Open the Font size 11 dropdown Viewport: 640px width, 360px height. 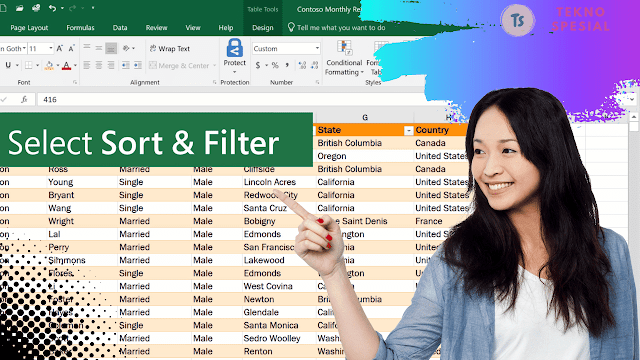[x=51, y=49]
